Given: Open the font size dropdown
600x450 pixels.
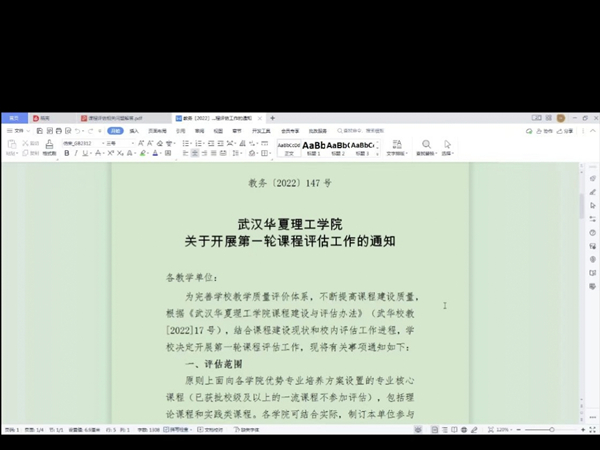Looking at the screenshot, I should (132, 143).
